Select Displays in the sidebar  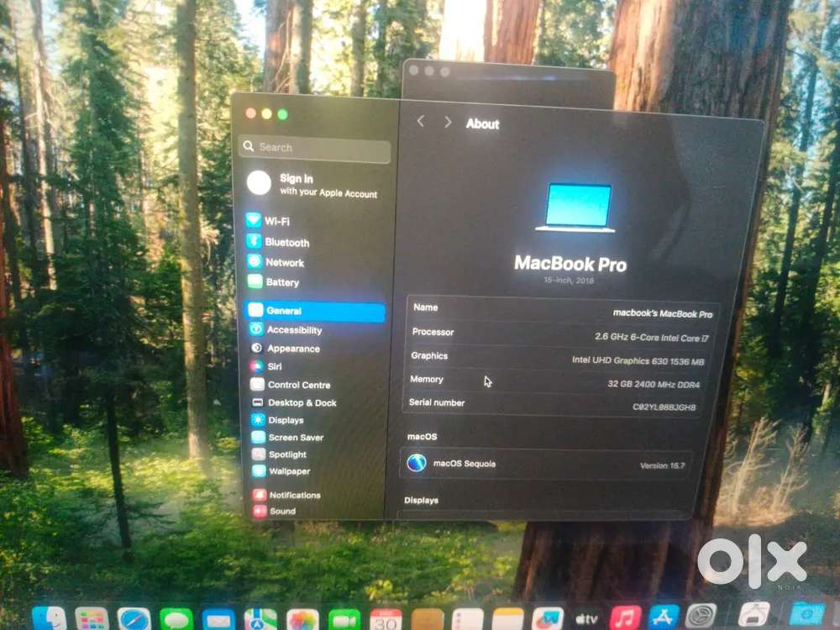[286, 420]
